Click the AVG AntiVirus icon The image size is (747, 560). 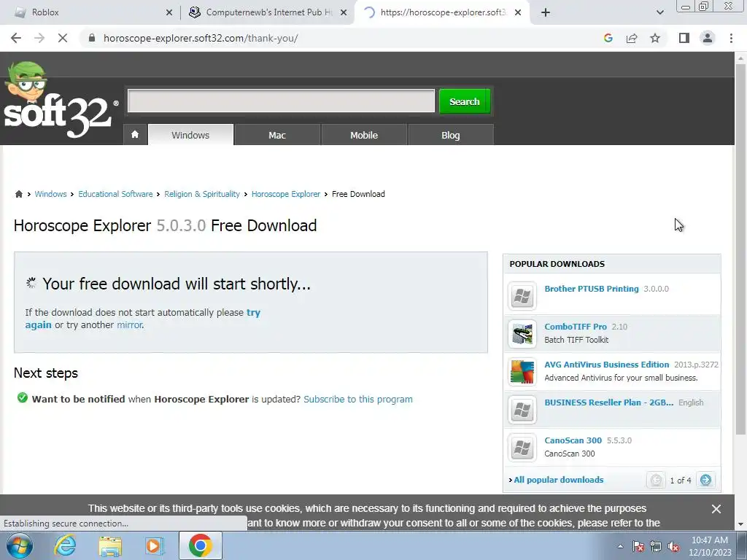pyautogui.click(x=522, y=372)
